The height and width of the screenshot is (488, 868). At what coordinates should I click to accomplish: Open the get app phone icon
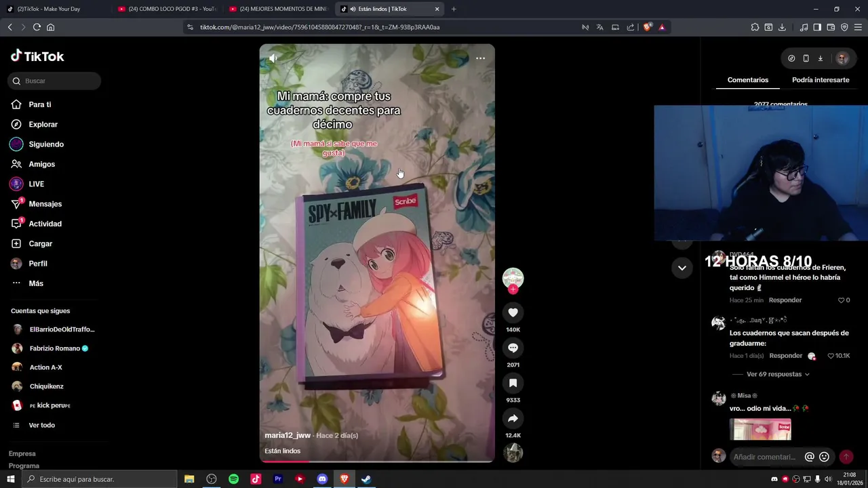click(x=806, y=58)
